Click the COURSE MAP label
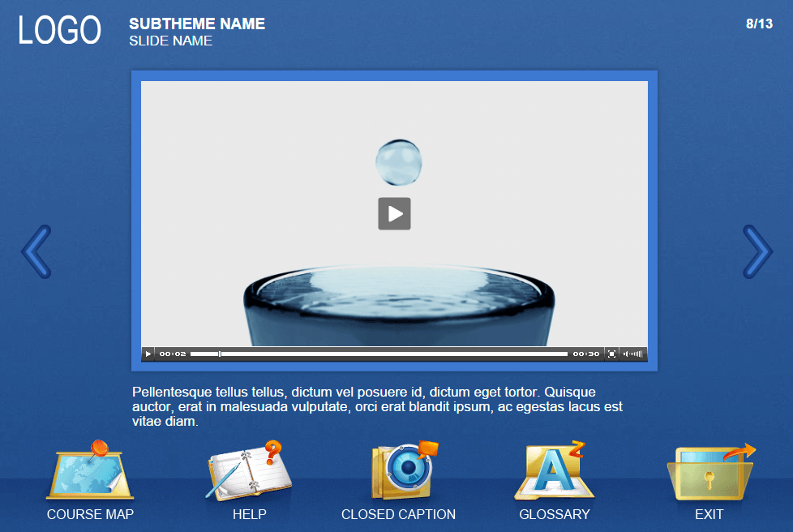The image size is (793, 532). pyautogui.click(x=90, y=514)
